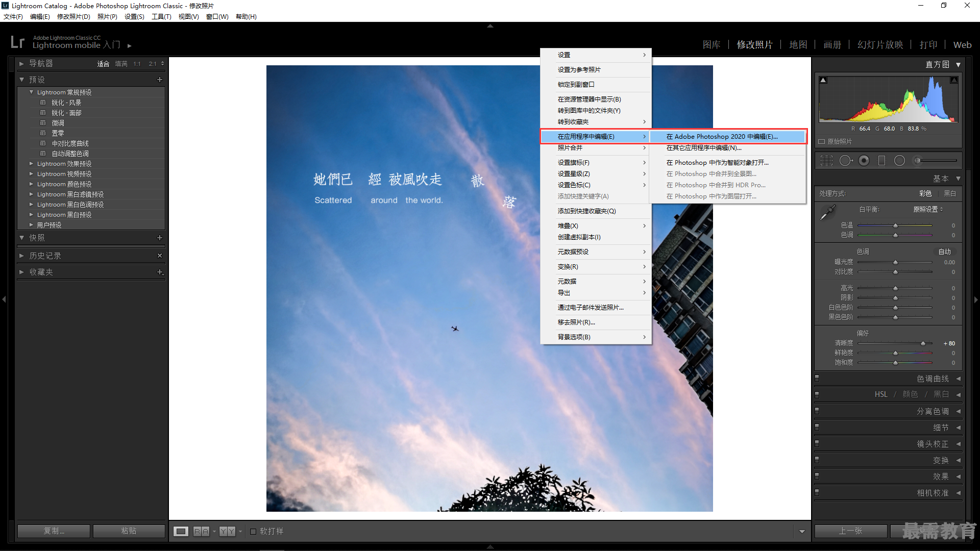Viewport: 980px width, 551px height.
Task: Switch to Loupe view icon in toolbar
Action: 181,531
